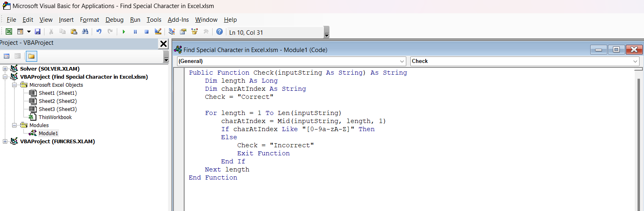This screenshot has height=211, width=644.
Task: Open Visual Basic Help icon
Action: coord(220,31)
